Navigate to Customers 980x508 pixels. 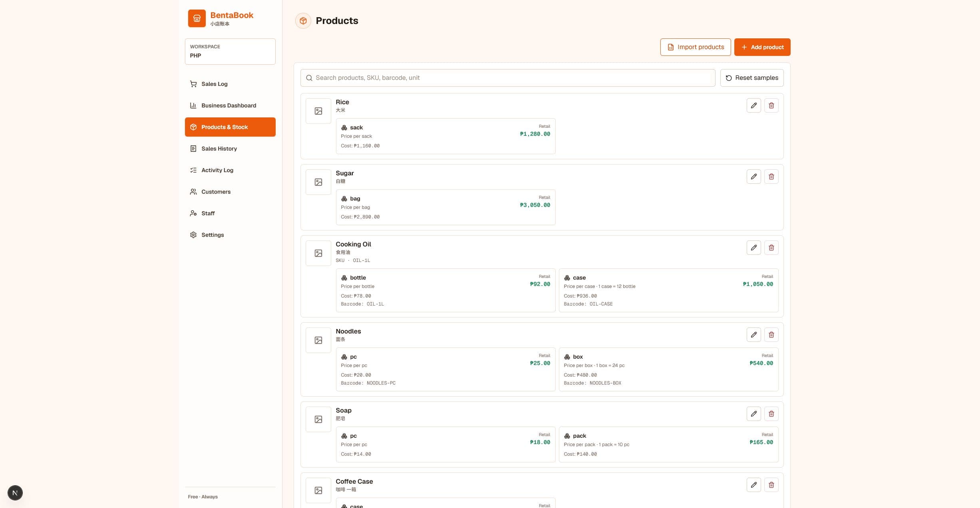(230, 192)
